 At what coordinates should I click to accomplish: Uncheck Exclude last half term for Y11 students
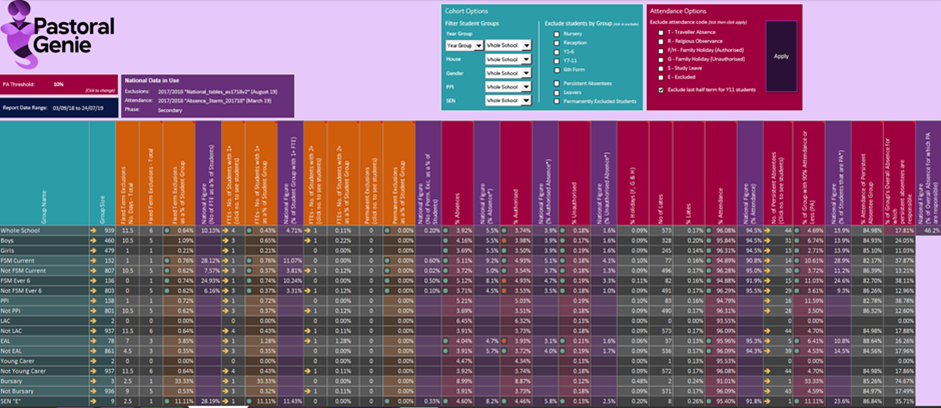[660, 90]
